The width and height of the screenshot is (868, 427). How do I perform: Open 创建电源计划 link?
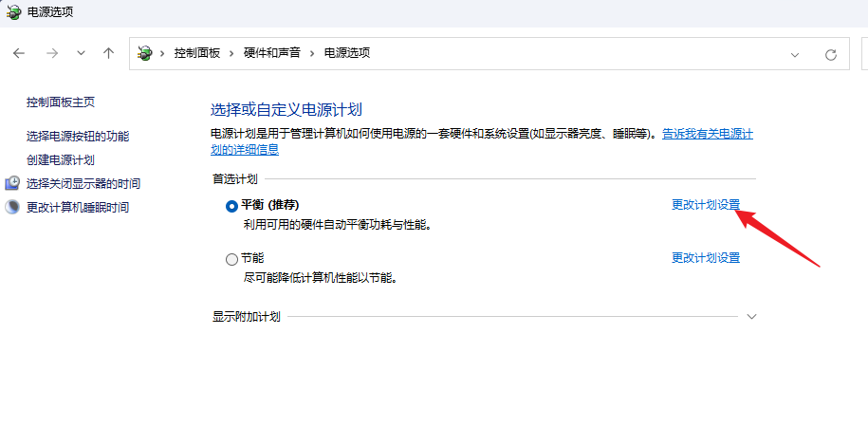pos(61,160)
